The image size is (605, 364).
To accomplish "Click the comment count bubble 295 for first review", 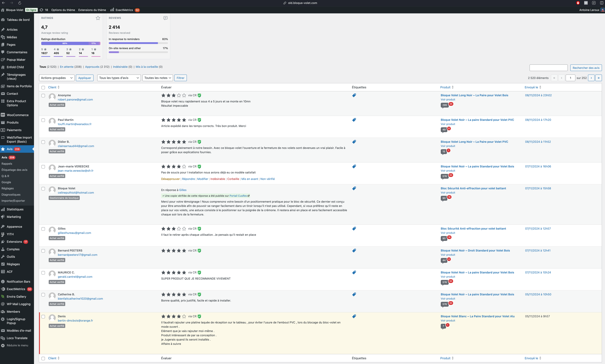I will click(x=444, y=105).
